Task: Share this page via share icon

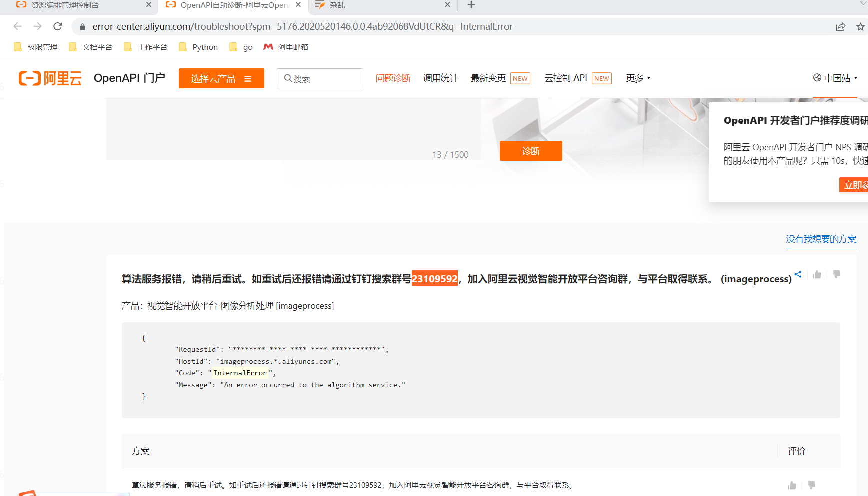Action: [841, 27]
